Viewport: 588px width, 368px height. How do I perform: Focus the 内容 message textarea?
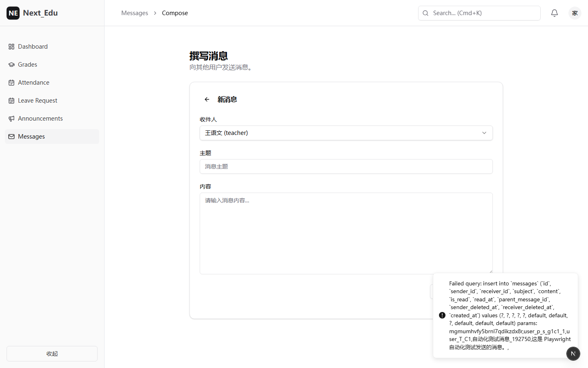346,233
